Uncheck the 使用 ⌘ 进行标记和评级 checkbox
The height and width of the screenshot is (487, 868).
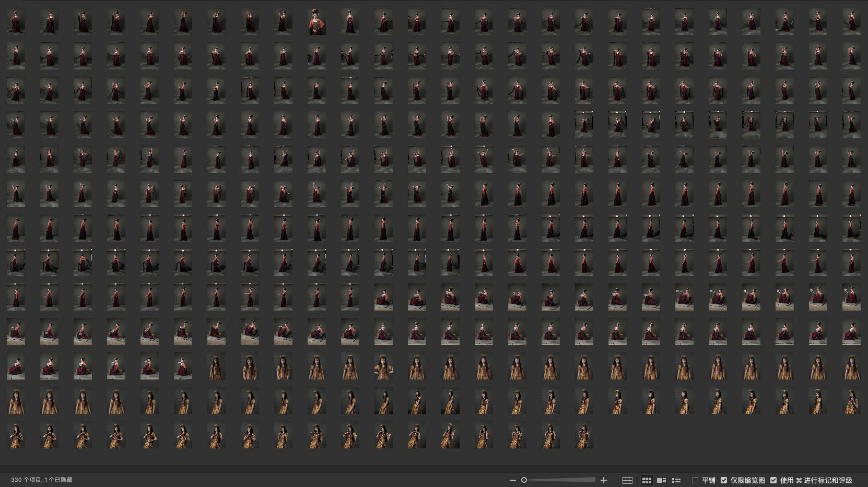(773, 480)
